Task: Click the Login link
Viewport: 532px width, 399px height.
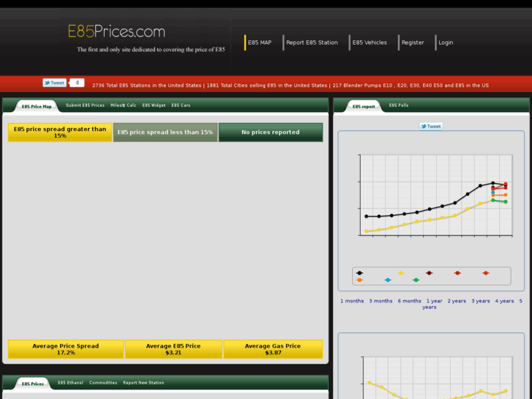Action: click(446, 42)
